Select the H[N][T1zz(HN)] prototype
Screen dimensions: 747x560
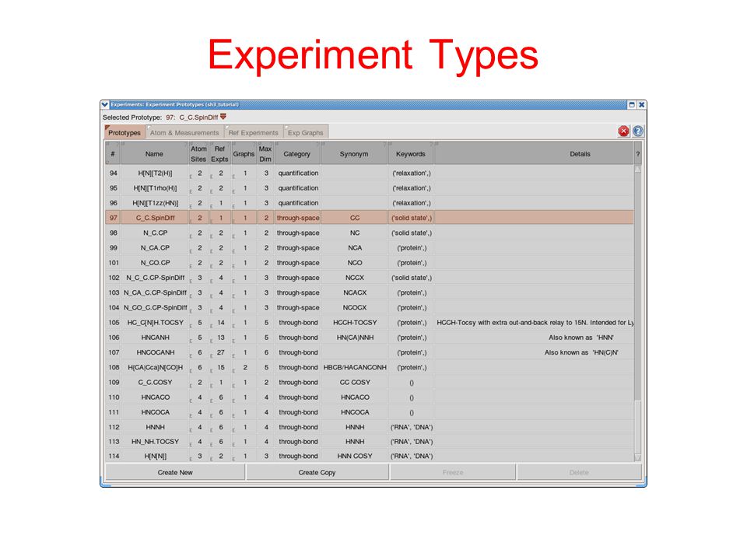[x=155, y=203]
